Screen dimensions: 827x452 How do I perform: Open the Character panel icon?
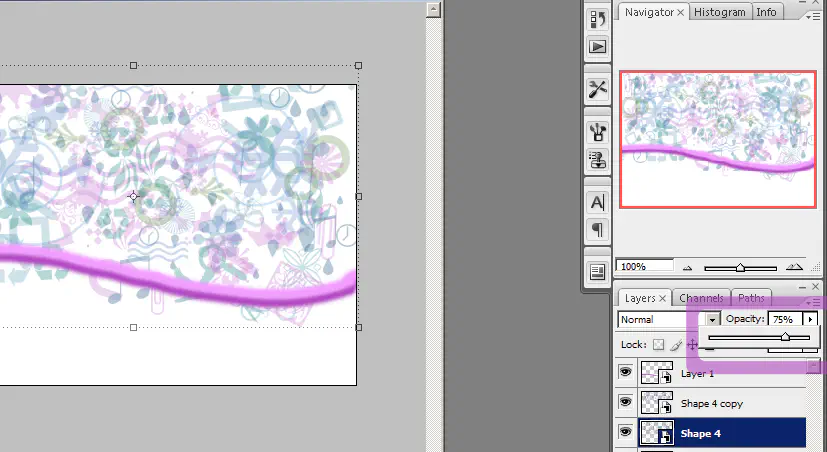[598, 202]
